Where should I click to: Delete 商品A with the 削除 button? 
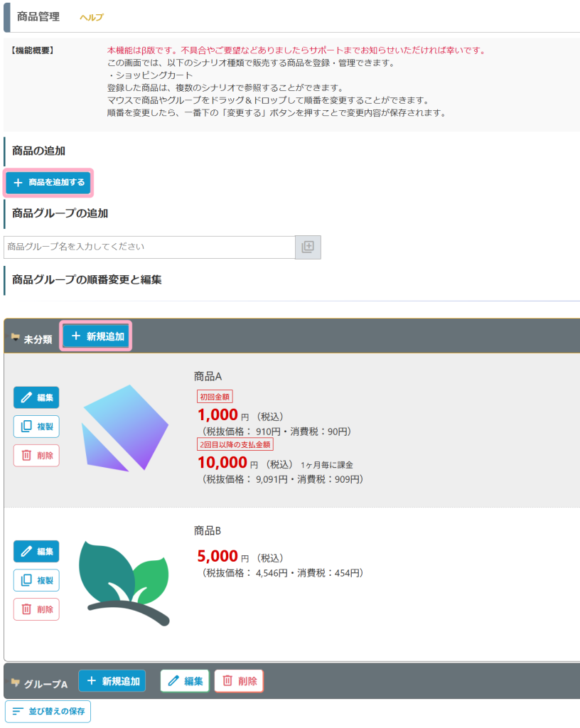coord(37,455)
